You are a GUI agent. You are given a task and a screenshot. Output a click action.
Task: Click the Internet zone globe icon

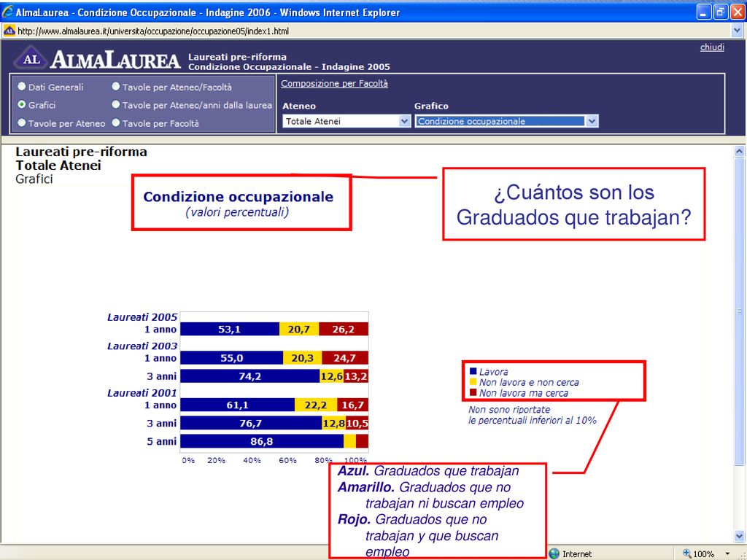click(x=554, y=553)
